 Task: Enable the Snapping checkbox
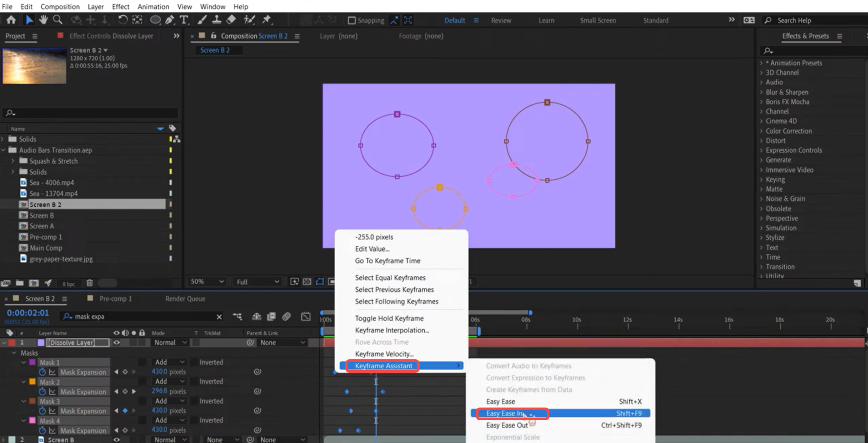coord(351,20)
